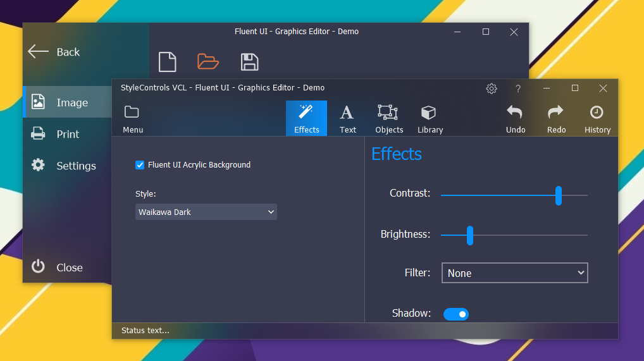Open the Menu folder button
The width and height of the screenshot is (644, 361).
(133, 119)
